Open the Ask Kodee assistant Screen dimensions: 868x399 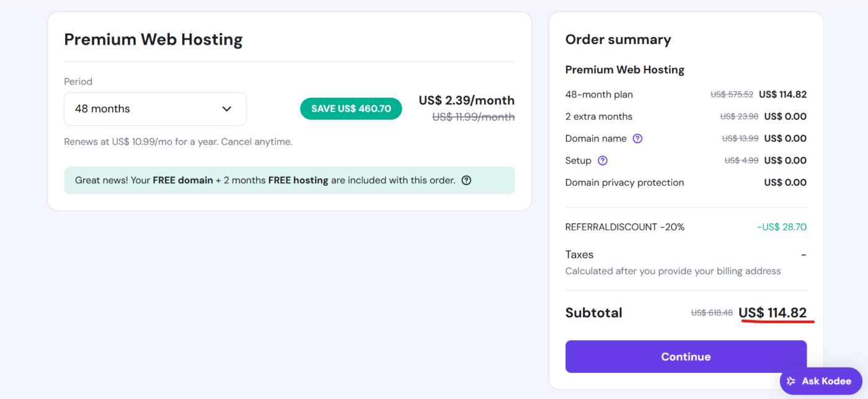coord(820,381)
